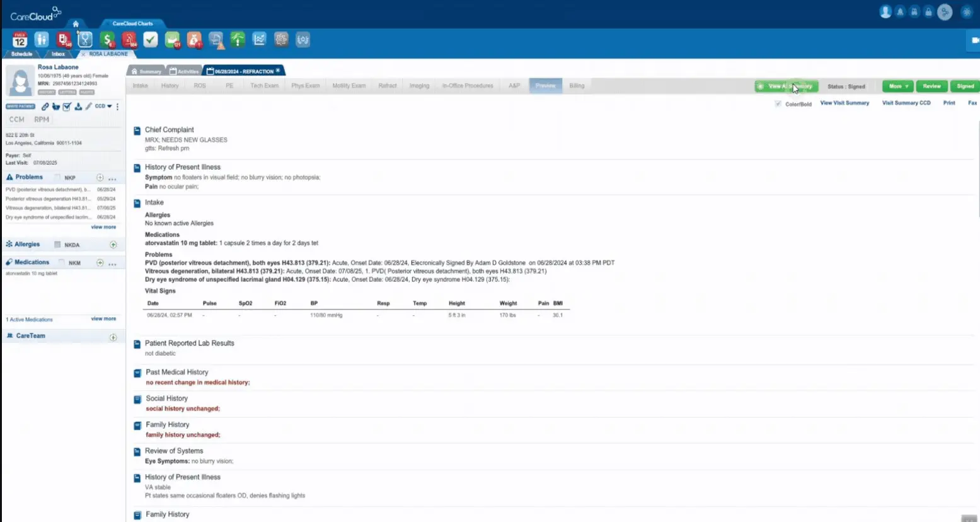
Task: Click view more under Active Medications
Action: tap(103, 319)
